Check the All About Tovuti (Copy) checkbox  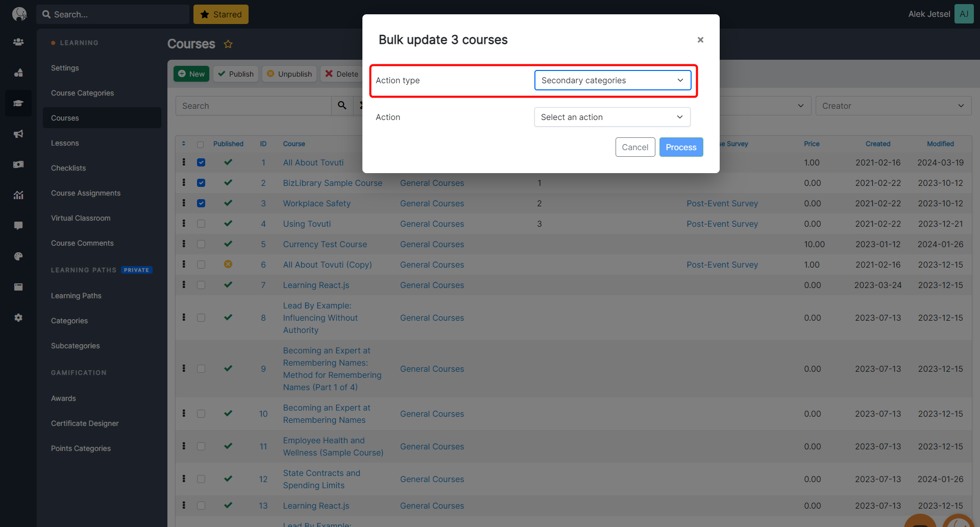pyautogui.click(x=201, y=265)
